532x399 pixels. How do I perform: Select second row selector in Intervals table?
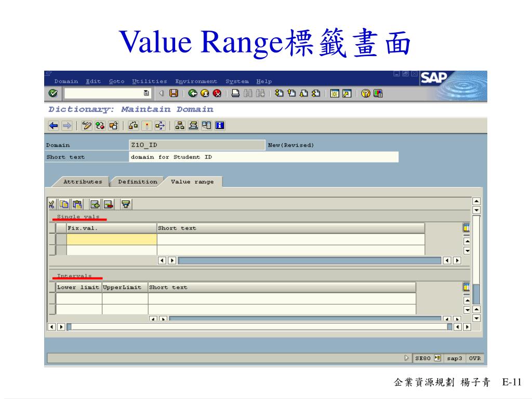(52, 310)
